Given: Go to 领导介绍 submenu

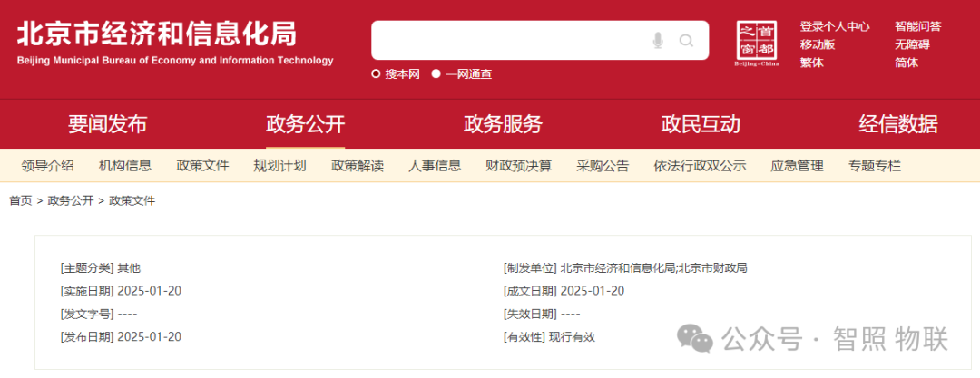Looking at the screenshot, I should (x=47, y=166).
